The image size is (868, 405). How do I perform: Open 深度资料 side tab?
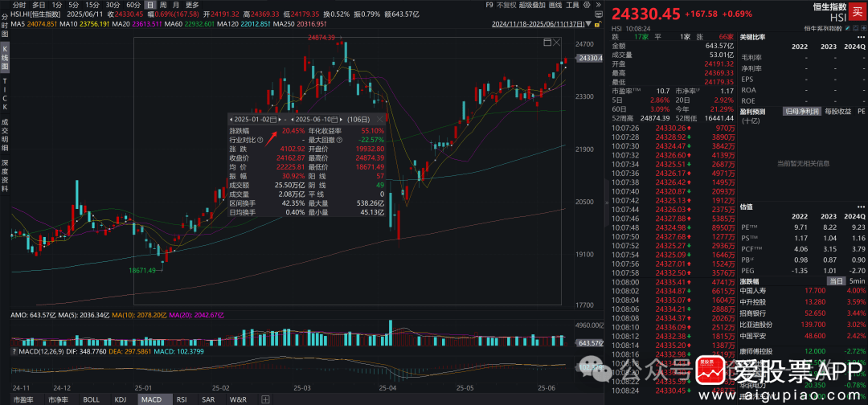click(5, 176)
